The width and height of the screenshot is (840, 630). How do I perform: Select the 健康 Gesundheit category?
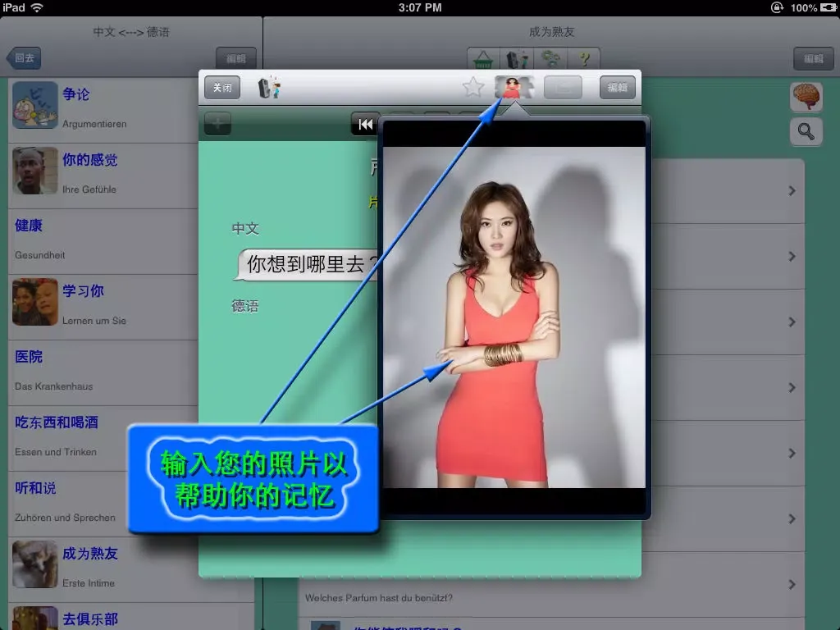[x=103, y=242]
